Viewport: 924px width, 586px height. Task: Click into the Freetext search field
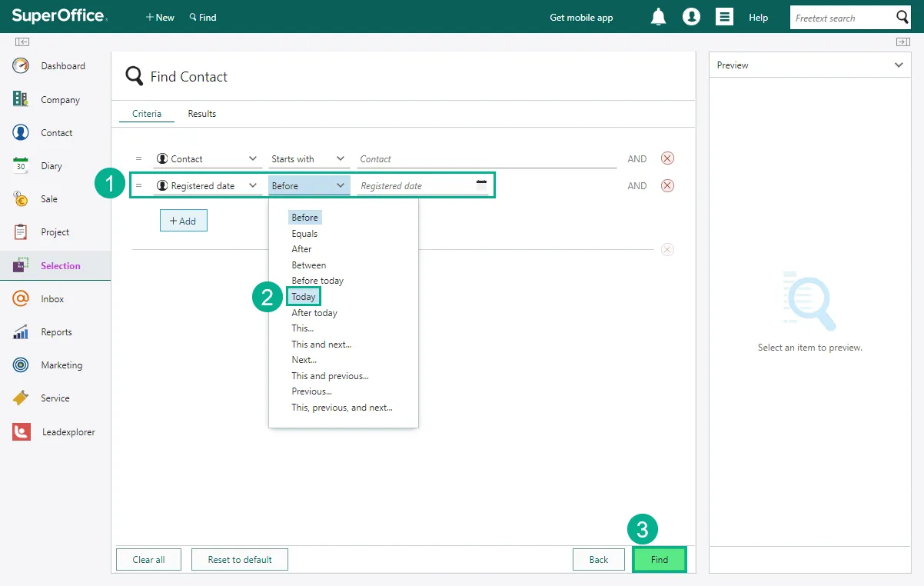(x=841, y=18)
